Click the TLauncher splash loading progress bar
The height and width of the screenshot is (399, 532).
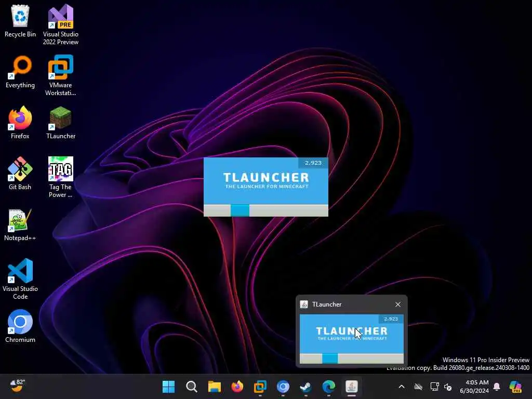266,210
